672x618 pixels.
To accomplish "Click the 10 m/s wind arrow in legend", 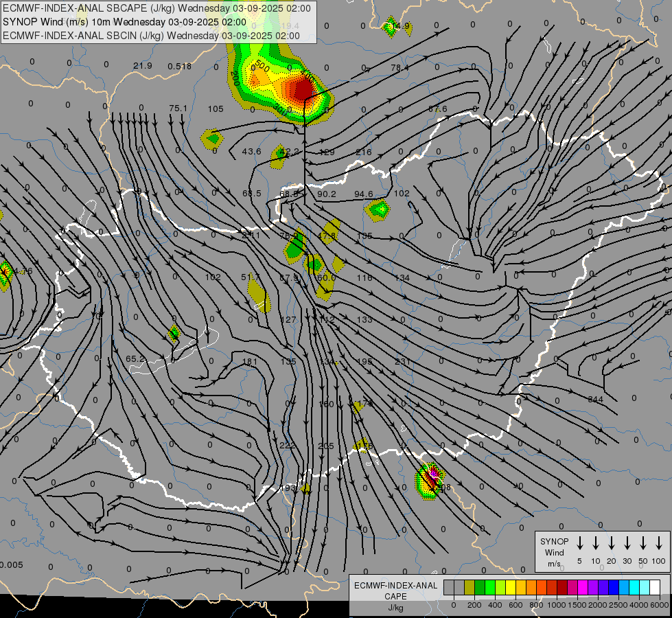I will [595, 543].
